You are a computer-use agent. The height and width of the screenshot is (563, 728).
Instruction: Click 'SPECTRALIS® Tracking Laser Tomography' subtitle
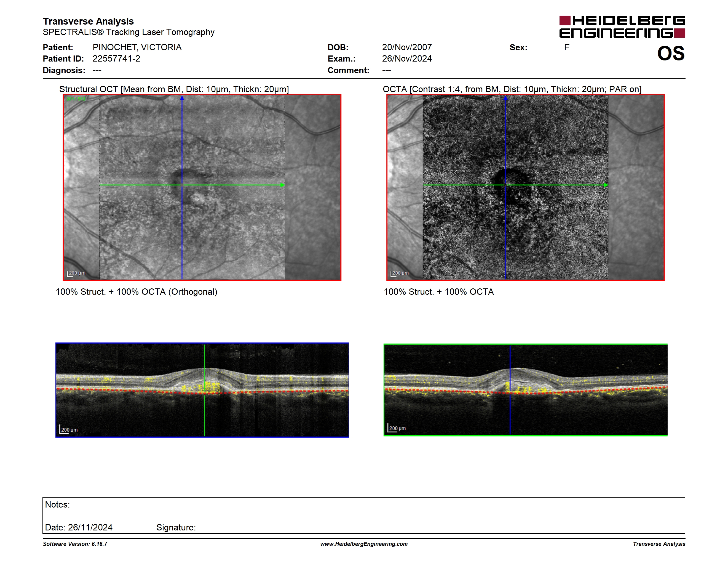point(128,32)
